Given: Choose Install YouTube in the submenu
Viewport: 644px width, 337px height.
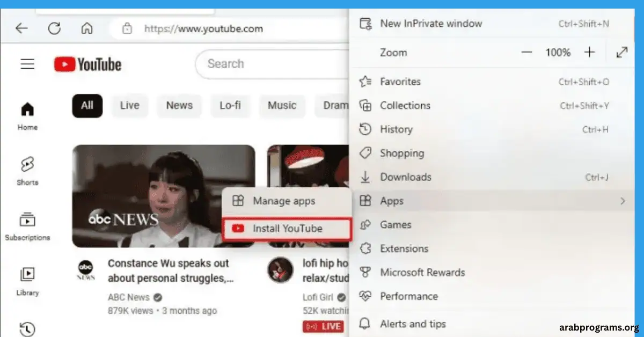Looking at the screenshot, I should [x=287, y=229].
